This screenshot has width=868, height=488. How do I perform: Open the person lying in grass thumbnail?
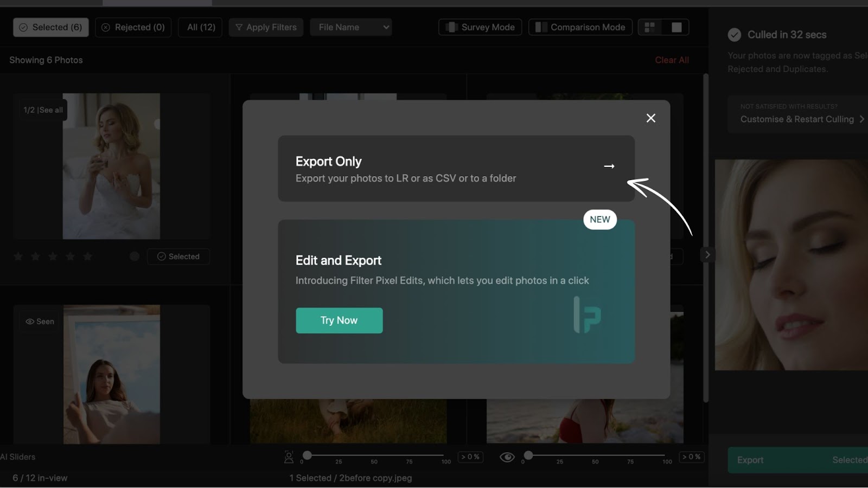348,422
